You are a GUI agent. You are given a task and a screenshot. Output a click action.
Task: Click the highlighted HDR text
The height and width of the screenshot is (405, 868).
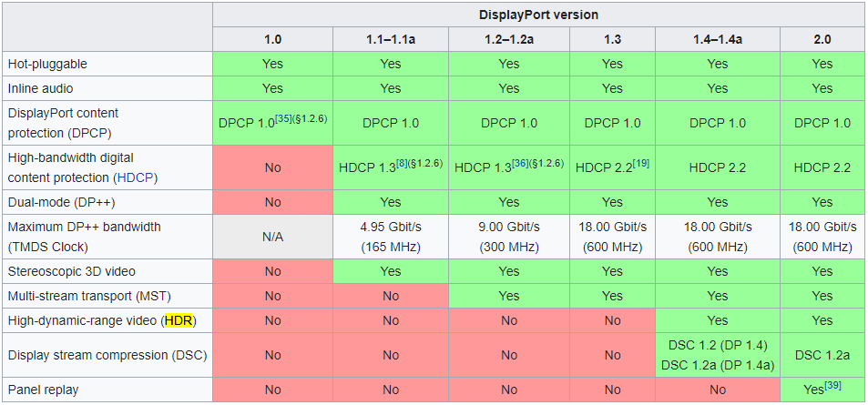point(179,321)
